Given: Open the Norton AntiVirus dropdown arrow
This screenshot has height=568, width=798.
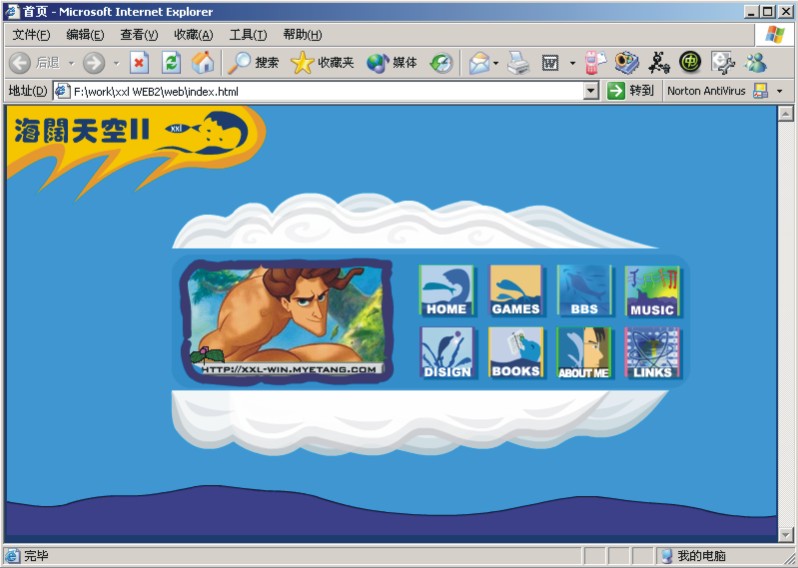Looking at the screenshot, I should (780, 91).
